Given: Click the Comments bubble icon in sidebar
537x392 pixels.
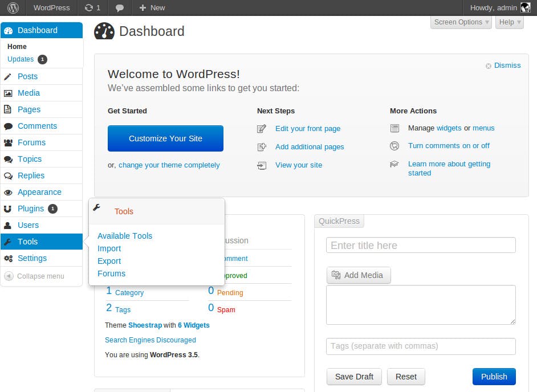Looking at the screenshot, I should pos(8,126).
